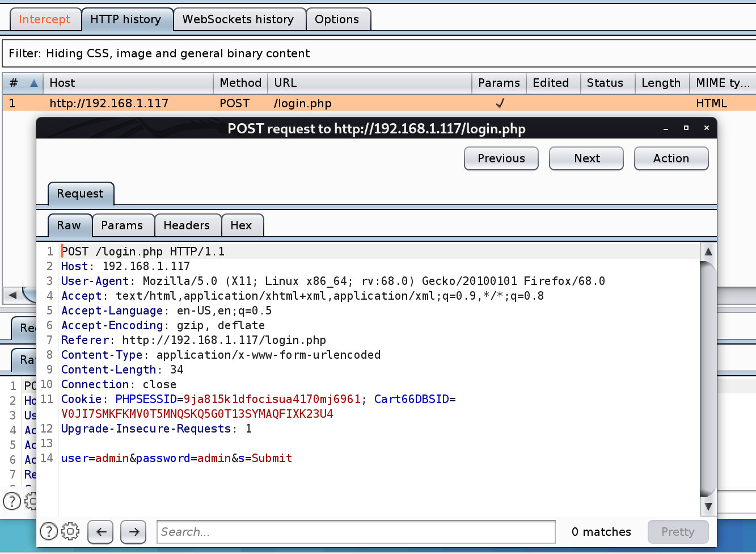Click the sort arrow in the # column header
The height and width of the screenshot is (554, 756).
34,83
